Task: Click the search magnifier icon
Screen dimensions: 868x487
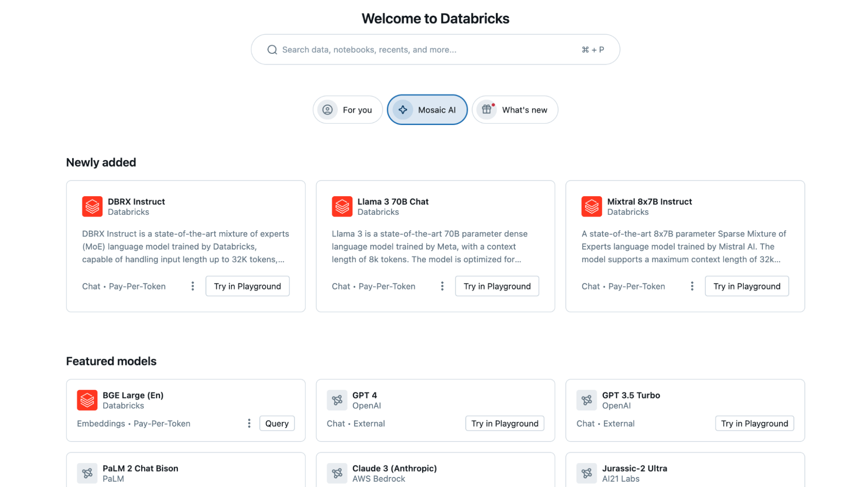Action: pos(272,50)
